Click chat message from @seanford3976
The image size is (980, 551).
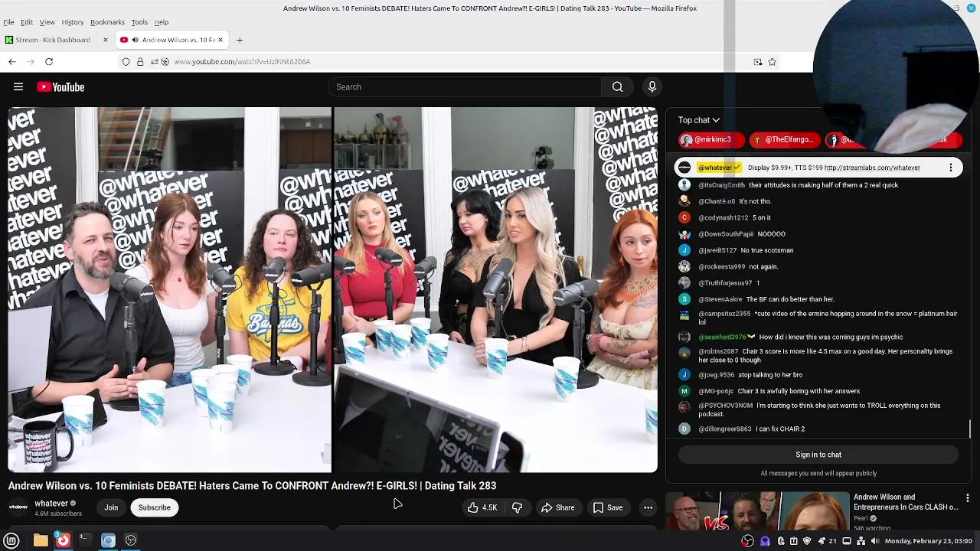818,337
